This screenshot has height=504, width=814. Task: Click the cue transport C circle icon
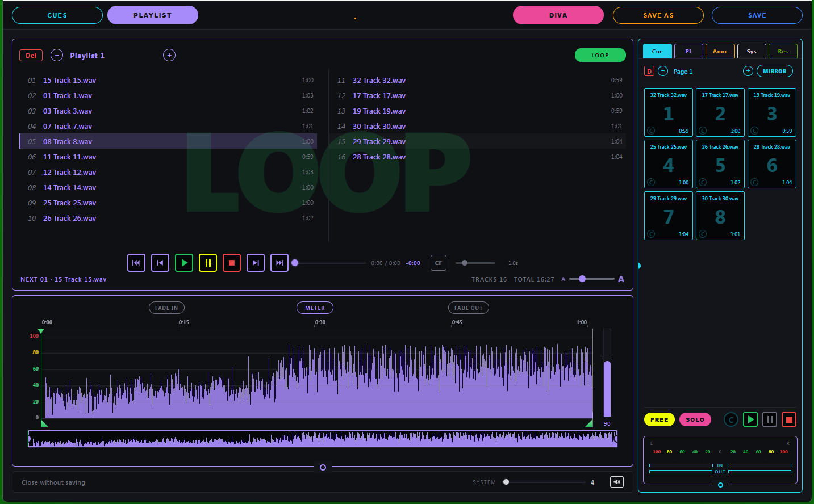click(x=731, y=419)
